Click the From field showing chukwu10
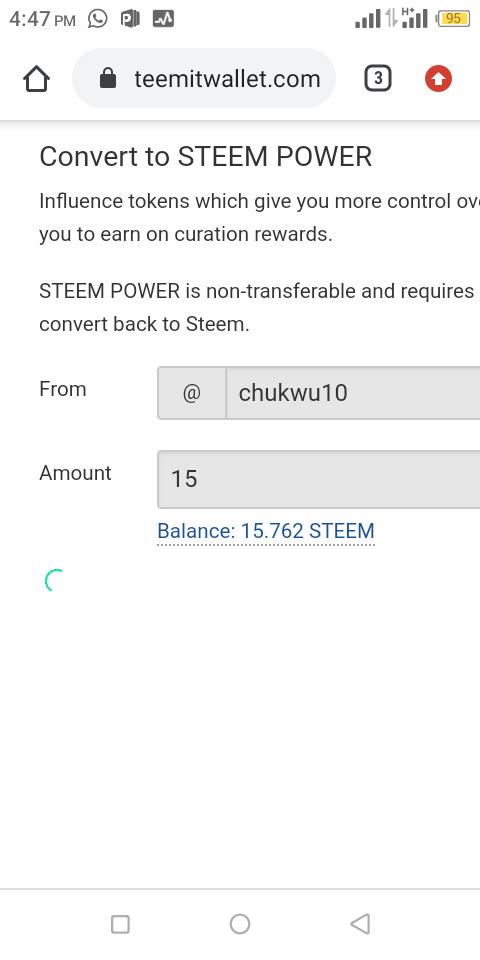Viewport: 480px width, 960px height. coord(353,393)
